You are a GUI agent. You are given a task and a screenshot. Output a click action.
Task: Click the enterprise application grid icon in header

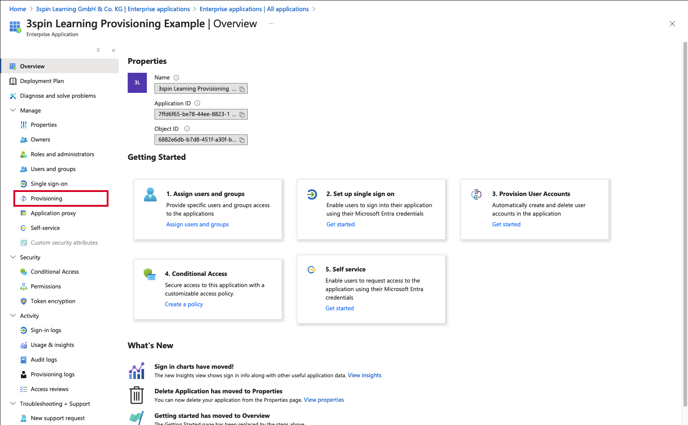coord(15,27)
